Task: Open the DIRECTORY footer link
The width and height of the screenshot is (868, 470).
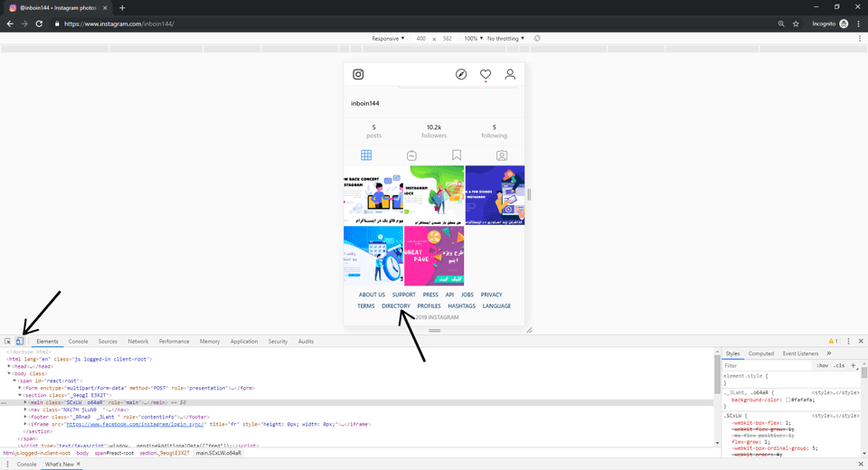Action: point(396,305)
